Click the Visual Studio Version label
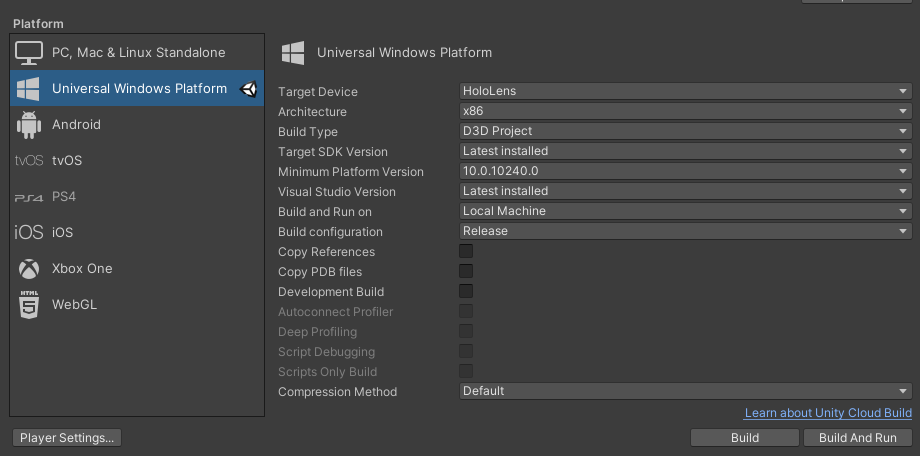 click(337, 192)
